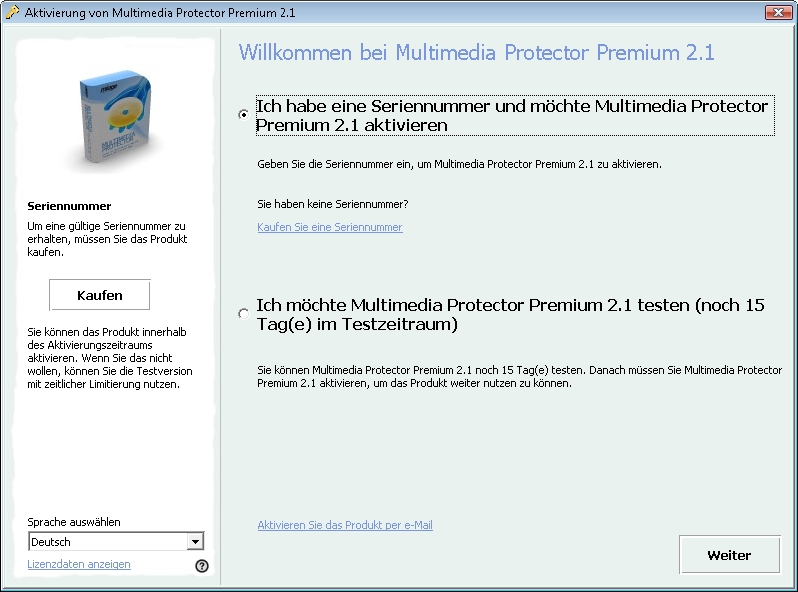The width and height of the screenshot is (798, 592).
Task: Select the 'Ich habe eine Seriennummer' radio option
Action: pos(243,115)
